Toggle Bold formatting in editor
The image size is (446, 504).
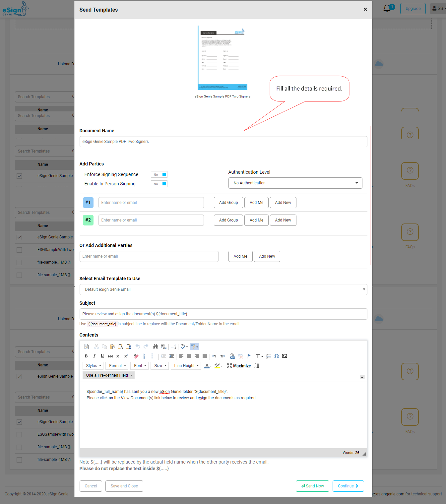(x=86, y=356)
